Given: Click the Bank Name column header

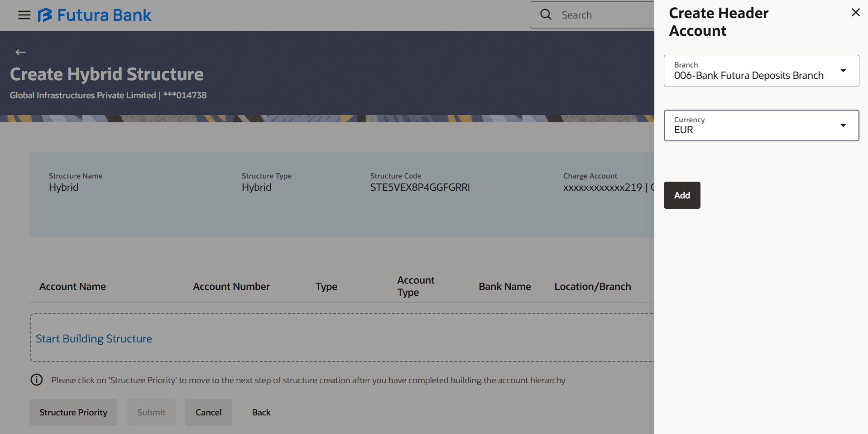Looking at the screenshot, I should (505, 286).
